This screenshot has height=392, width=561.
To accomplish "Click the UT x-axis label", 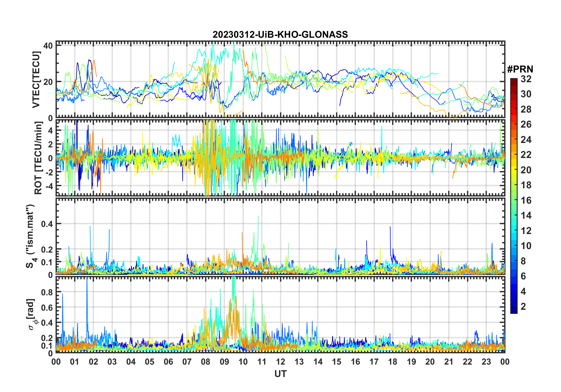I will 280,374.
